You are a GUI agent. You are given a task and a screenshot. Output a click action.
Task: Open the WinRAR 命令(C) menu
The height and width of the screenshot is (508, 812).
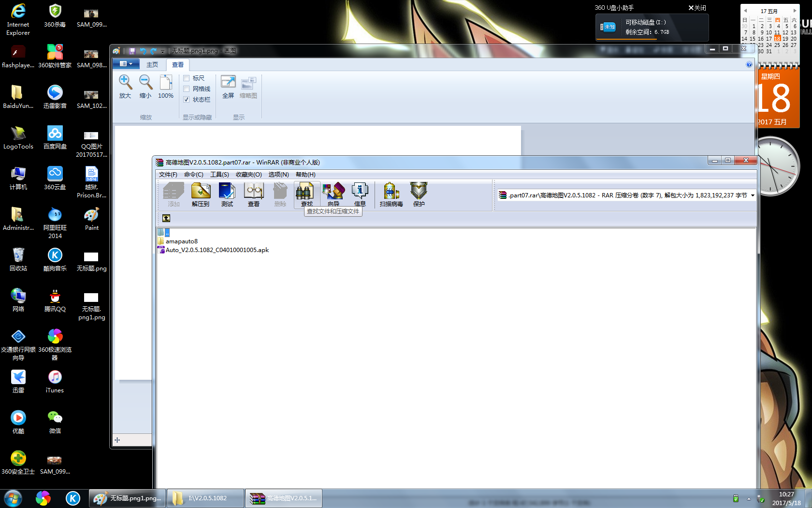[193, 175]
